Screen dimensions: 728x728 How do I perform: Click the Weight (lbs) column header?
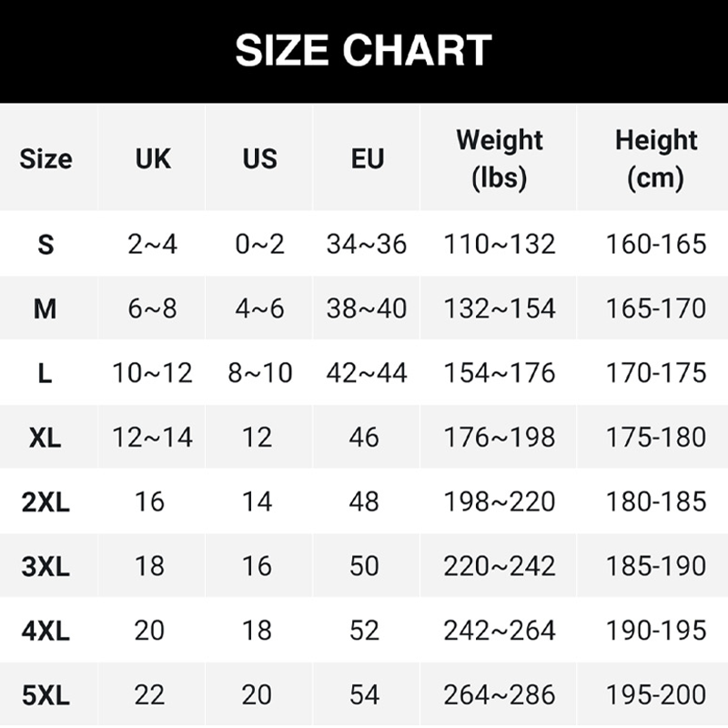click(500, 158)
